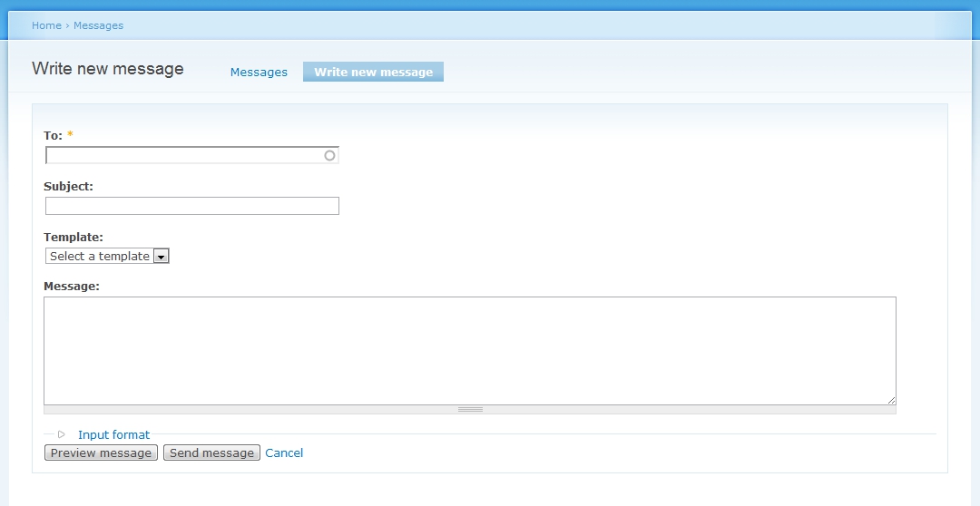The height and width of the screenshot is (506, 980).
Task: Select the Write new message tab
Action: click(373, 72)
